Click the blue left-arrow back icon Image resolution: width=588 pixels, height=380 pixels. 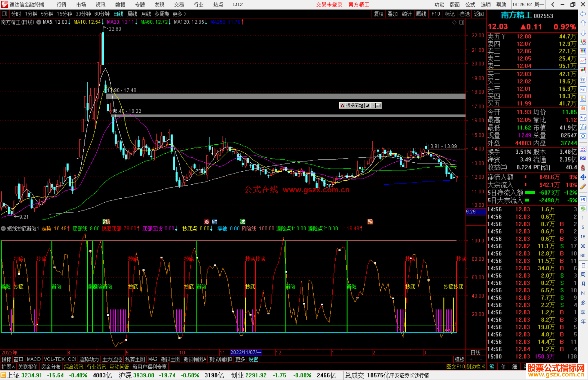pos(583,14)
